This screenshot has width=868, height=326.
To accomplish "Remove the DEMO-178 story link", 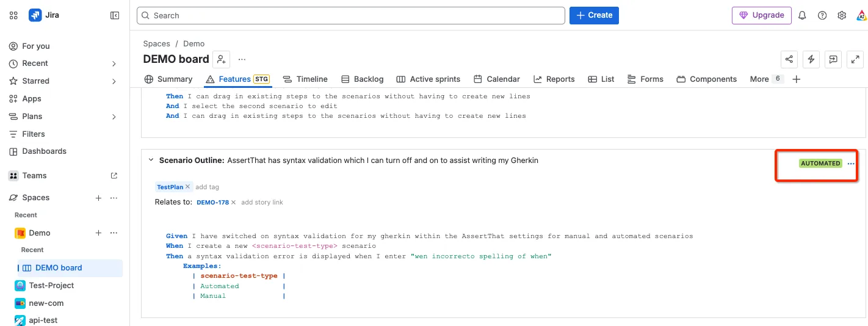I will pyautogui.click(x=233, y=202).
